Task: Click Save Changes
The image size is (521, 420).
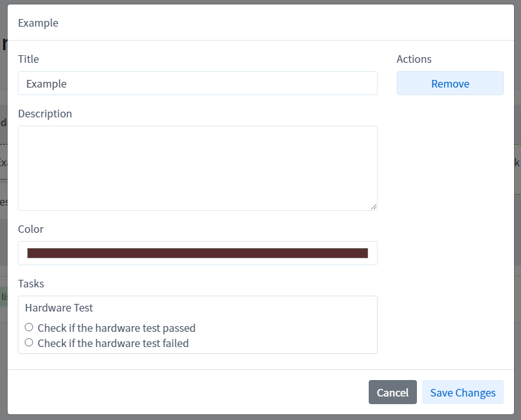Action: tap(463, 392)
